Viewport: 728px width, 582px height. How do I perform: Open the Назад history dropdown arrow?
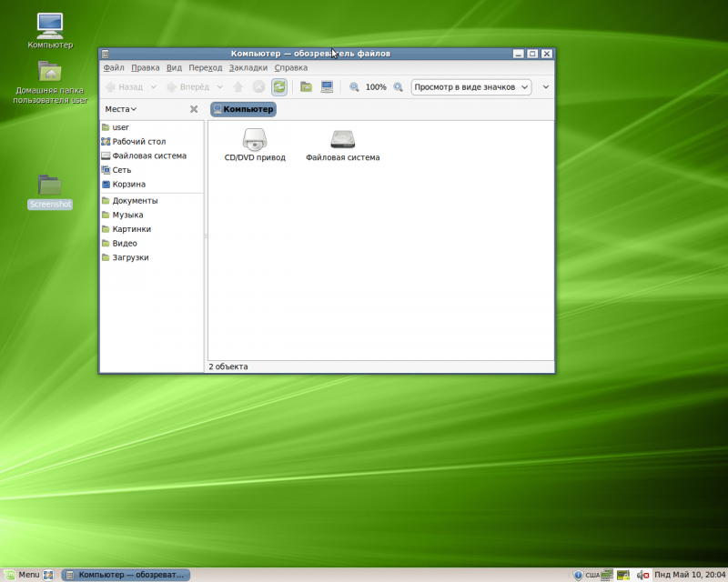click(x=153, y=86)
